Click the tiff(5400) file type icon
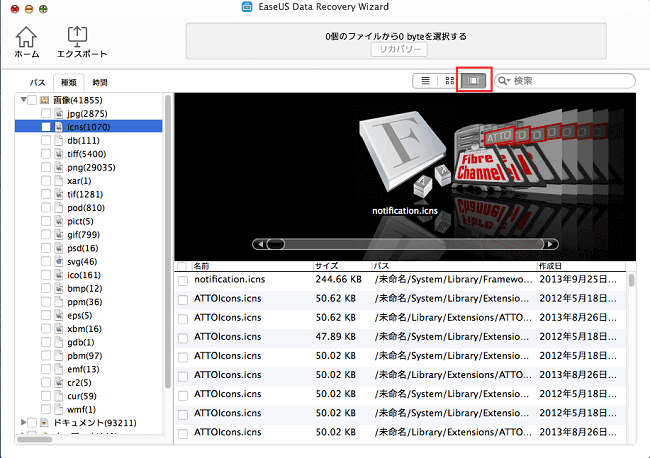This screenshot has height=458, width=650. click(59, 154)
